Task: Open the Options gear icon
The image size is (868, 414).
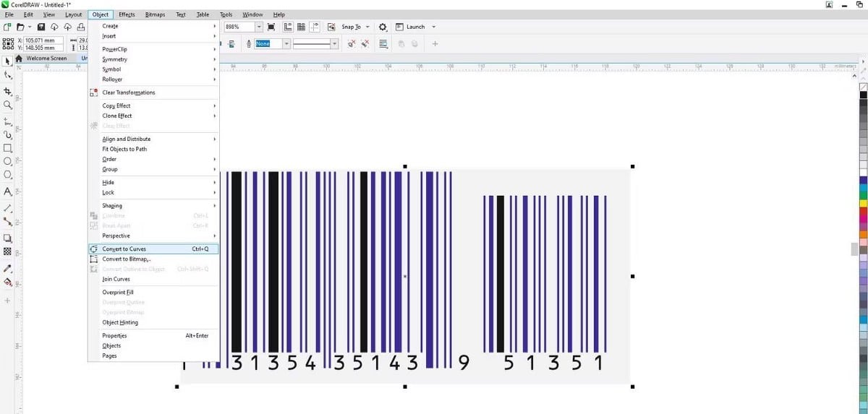Action: (383, 27)
